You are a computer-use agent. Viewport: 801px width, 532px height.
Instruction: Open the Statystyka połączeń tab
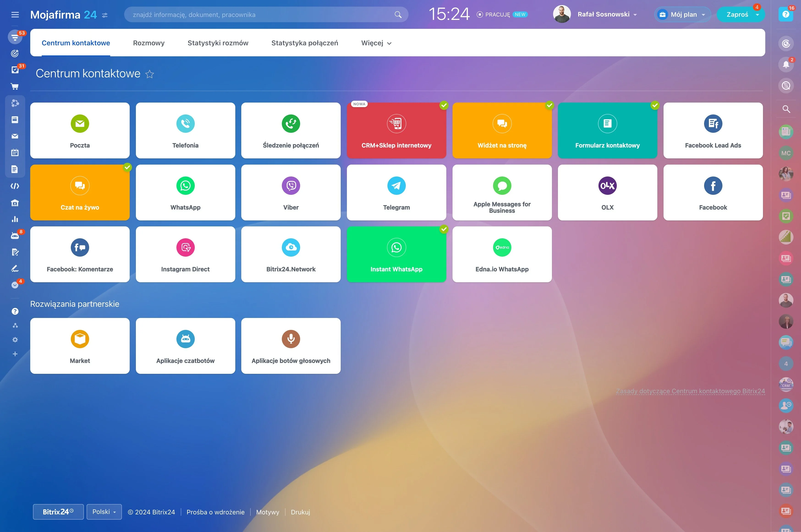[304, 43]
